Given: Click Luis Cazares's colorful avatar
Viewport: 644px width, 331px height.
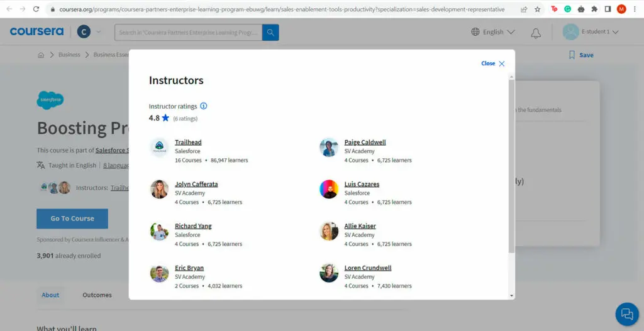Looking at the screenshot, I should point(329,189).
